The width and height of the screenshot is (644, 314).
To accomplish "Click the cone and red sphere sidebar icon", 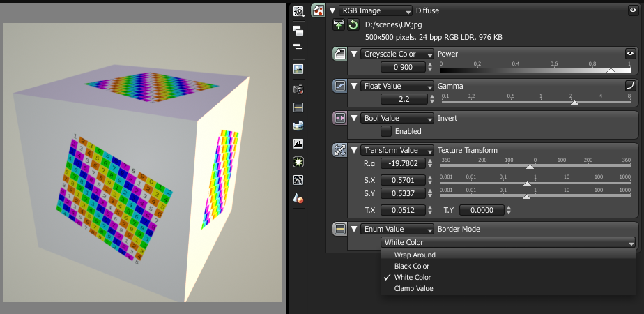I will pyautogui.click(x=298, y=198).
